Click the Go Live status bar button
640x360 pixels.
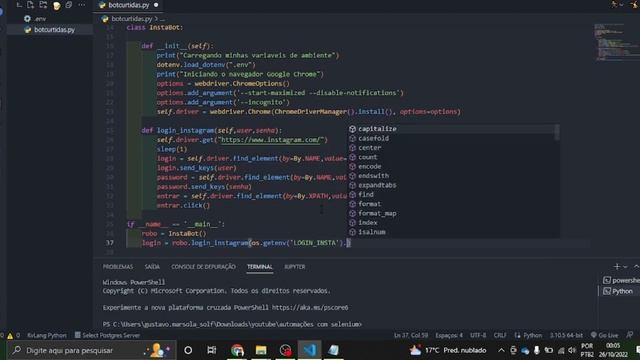[x=604, y=336]
